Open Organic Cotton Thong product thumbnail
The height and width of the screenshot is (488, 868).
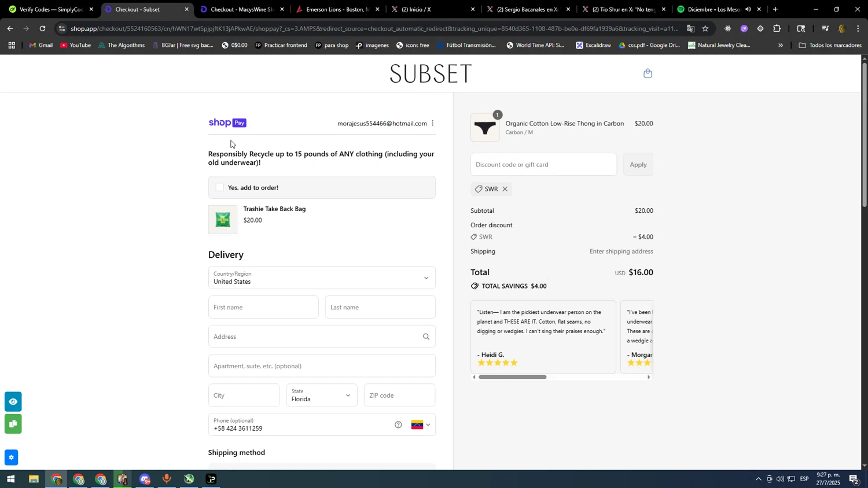tap(485, 128)
